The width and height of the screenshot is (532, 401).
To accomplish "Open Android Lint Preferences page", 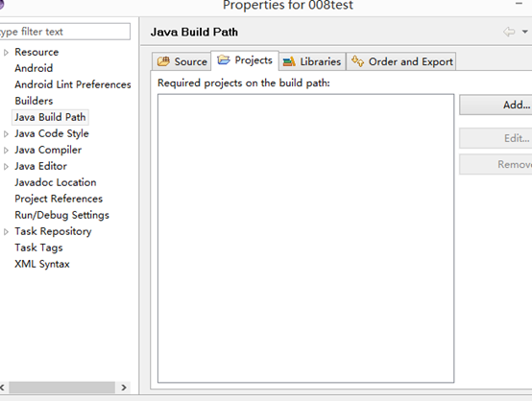I will [x=73, y=84].
